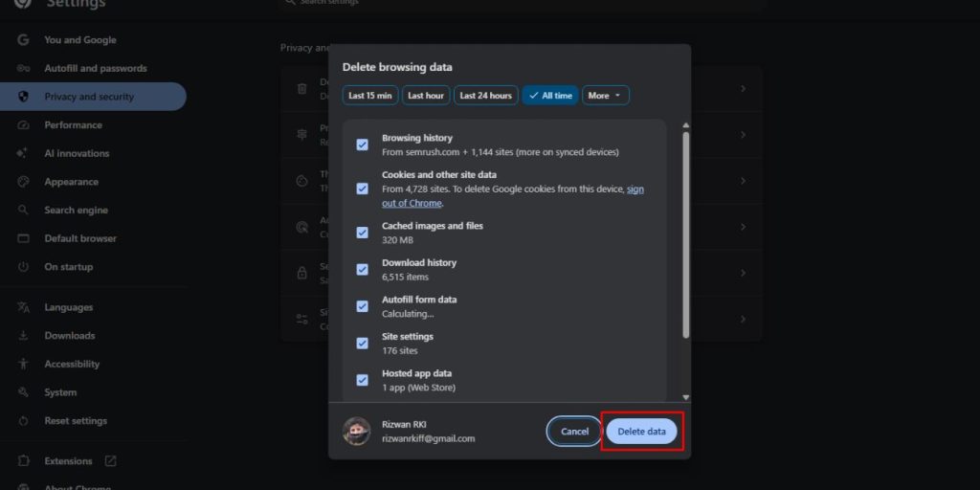Click the Performance gauge icon
This screenshot has height=490, width=980.
[x=23, y=125]
